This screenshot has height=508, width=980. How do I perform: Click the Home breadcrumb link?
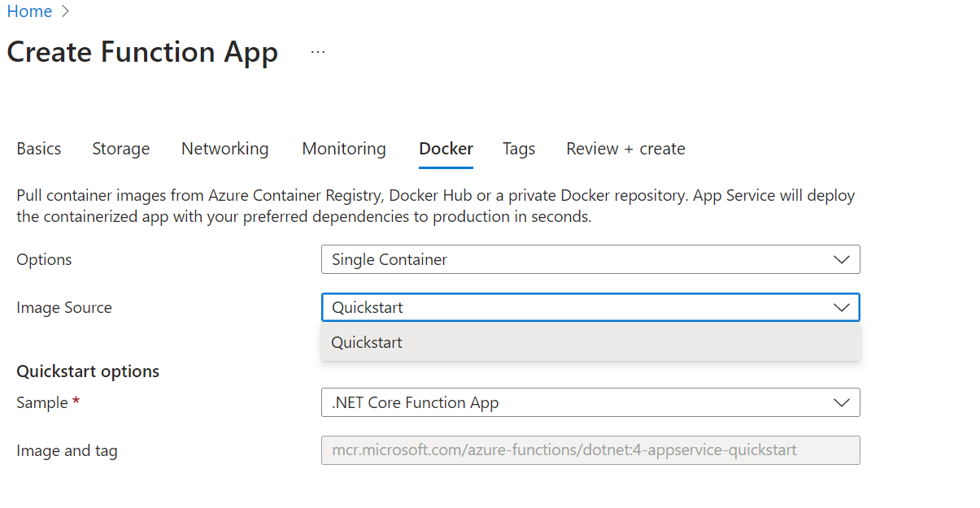29,11
